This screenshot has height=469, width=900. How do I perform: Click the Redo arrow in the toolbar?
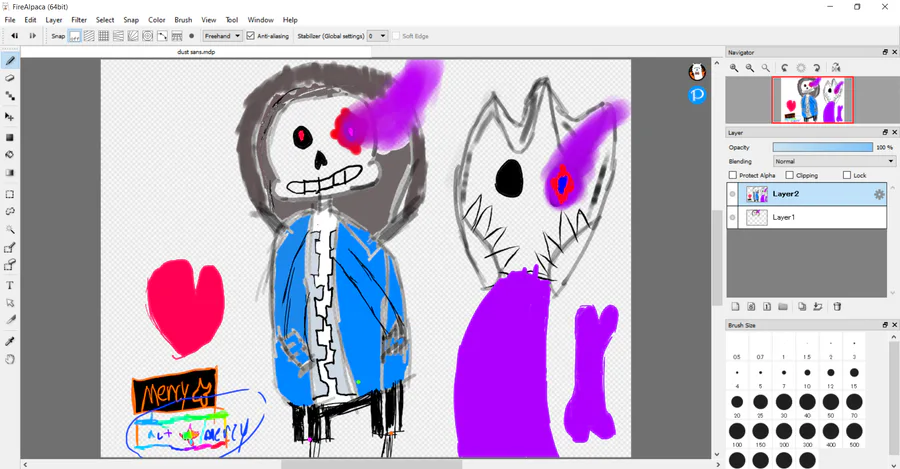coord(33,36)
